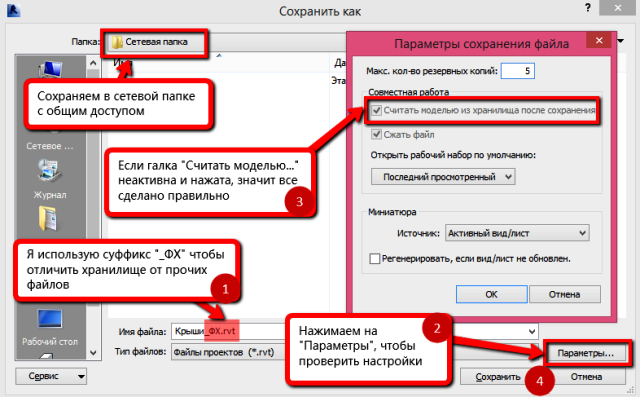640x397 pixels.
Task: Open the documents folder icon below Журнал
Action: (48, 218)
